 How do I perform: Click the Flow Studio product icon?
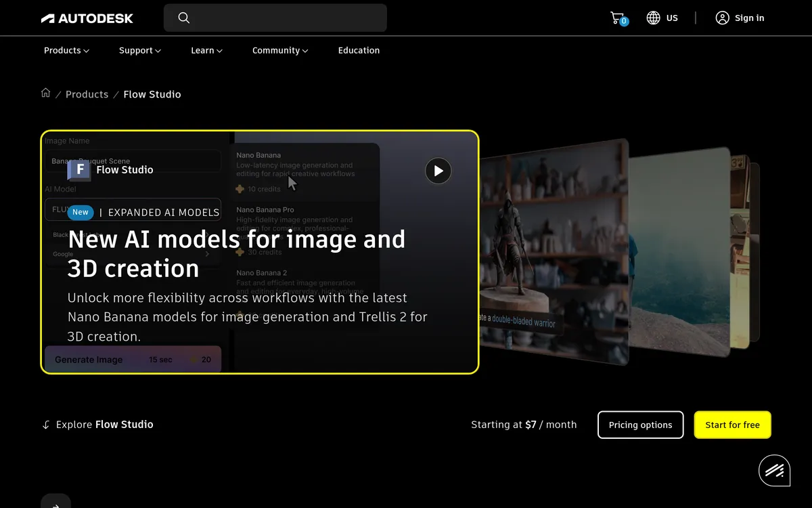(79, 169)
